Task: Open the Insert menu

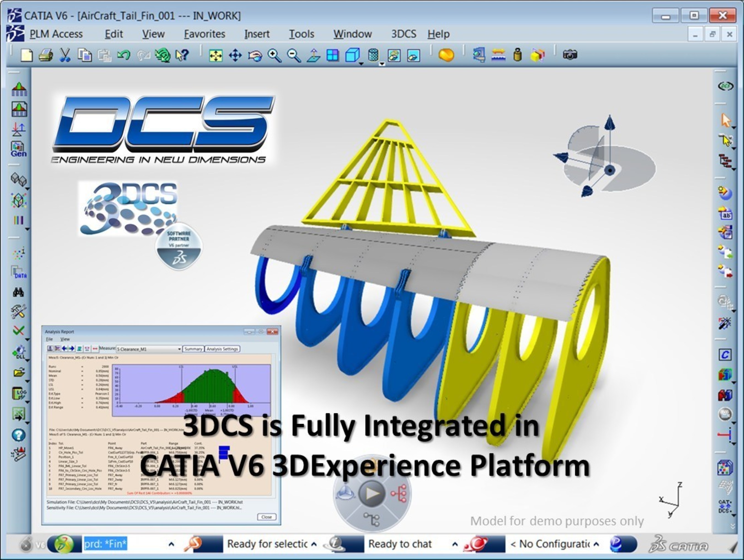Action: click(x=257, y=34)
